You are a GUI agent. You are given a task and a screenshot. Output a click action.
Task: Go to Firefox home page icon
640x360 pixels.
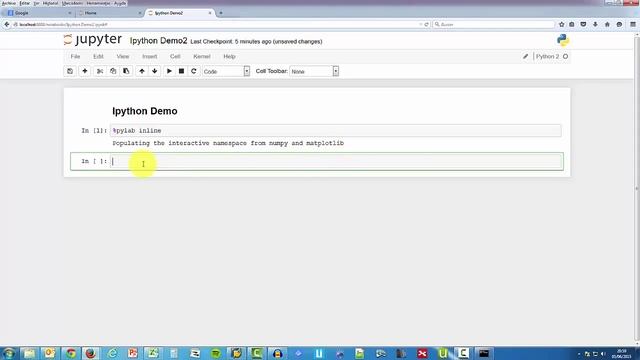607,24
